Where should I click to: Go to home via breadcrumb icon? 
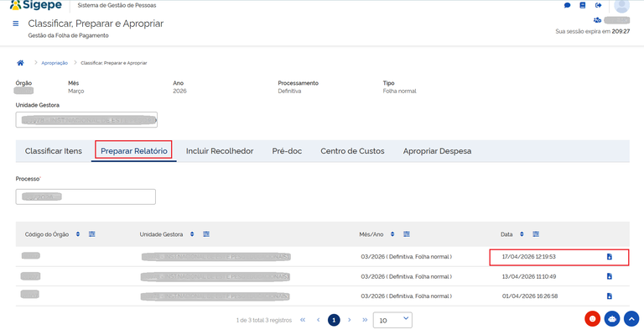(20, 63)
